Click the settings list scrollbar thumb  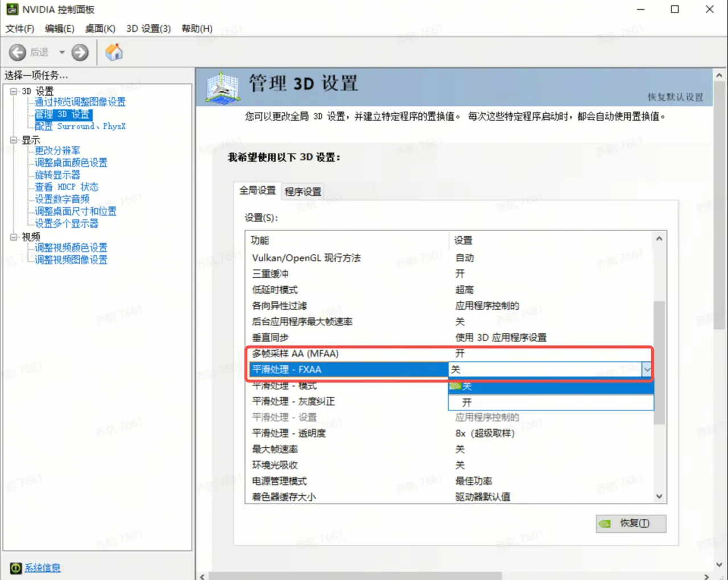pyautogui.click(x=659, y=363)
